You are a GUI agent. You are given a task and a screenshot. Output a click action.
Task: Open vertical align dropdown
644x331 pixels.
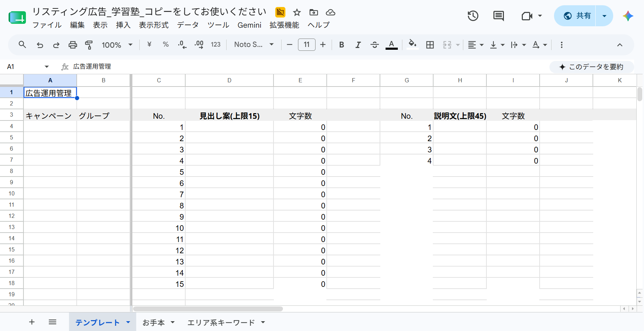coord(497,44)
